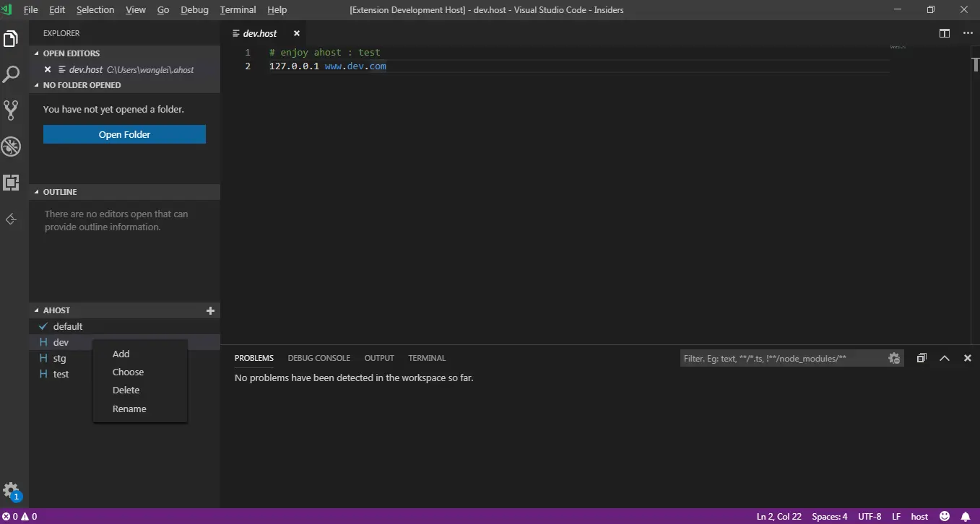
Task: Close the bottom panel
Action: click(x=968, y=358)
